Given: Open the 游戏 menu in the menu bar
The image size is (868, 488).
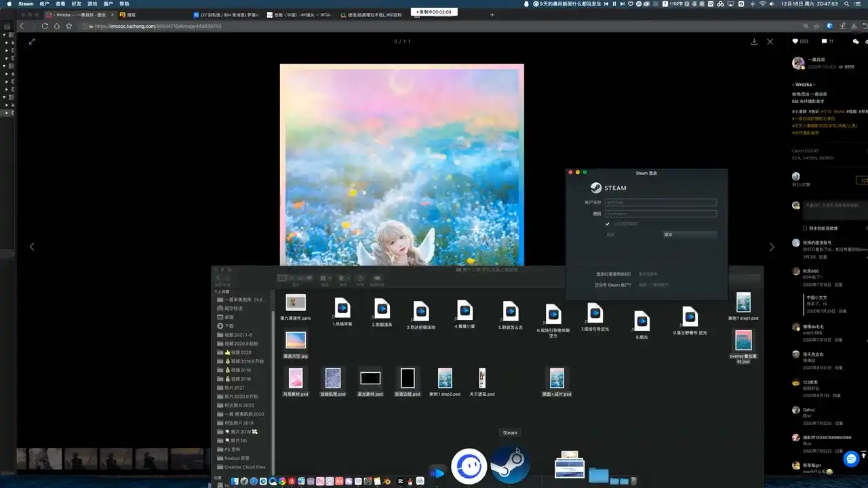Looking at the screenshot, I should (x=92, y=4).
